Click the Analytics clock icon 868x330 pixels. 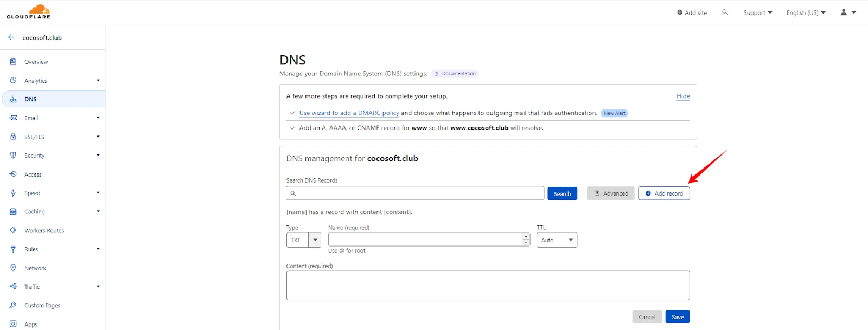tap(13, 80)
